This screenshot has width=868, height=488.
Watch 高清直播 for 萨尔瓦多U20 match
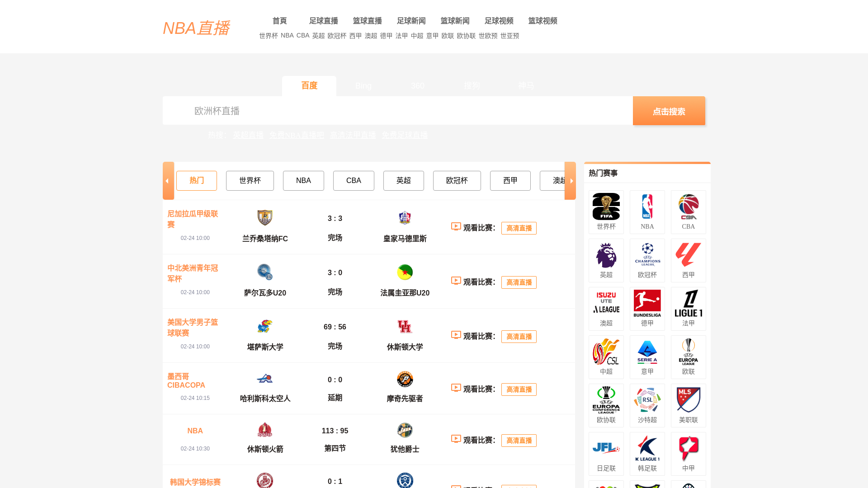519,282
